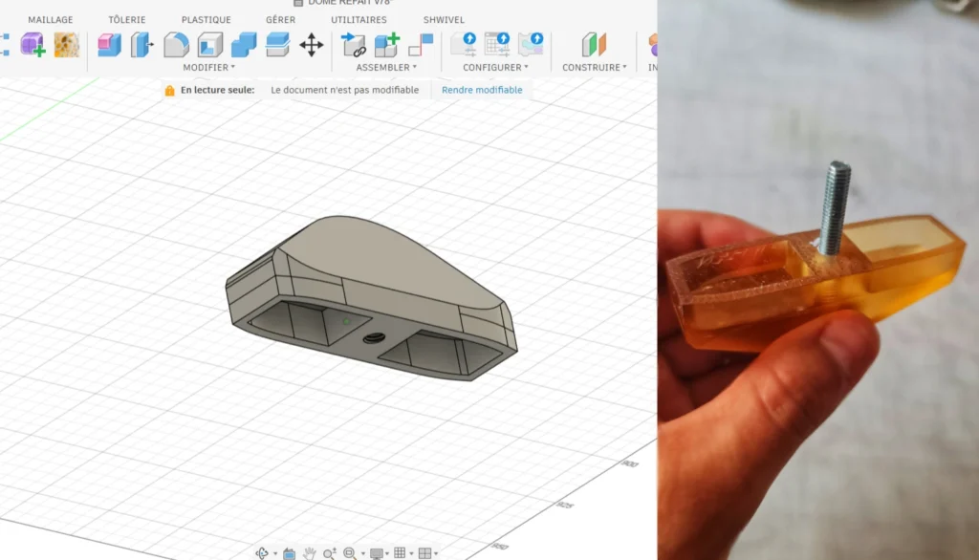Open the arrow beside Grid and Snaps
979x560 pixels.
pyautogui.click(x=411, y=553)
